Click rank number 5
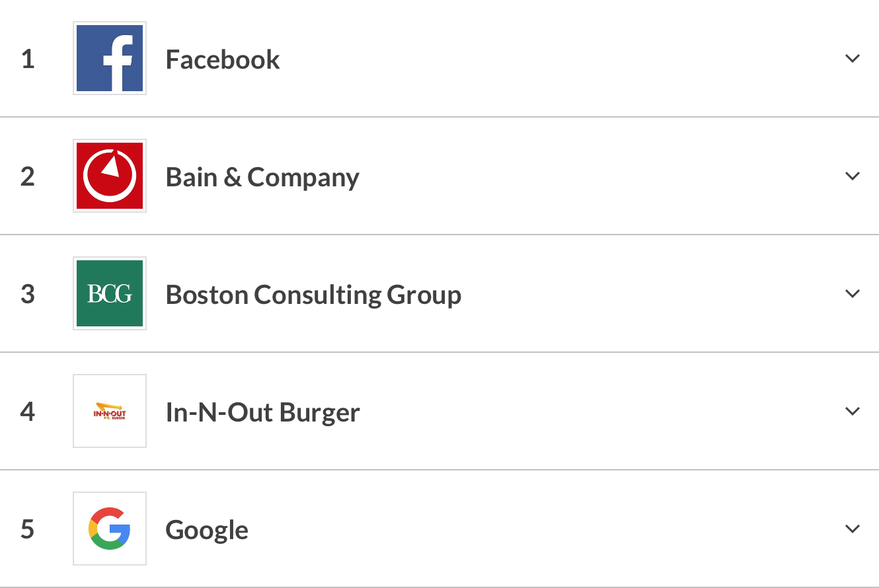Screen dimensions: 879x588 pos(28,530)
